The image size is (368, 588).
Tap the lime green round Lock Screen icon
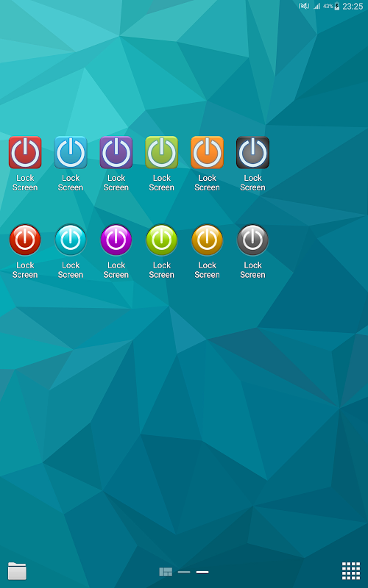(161, 240)
